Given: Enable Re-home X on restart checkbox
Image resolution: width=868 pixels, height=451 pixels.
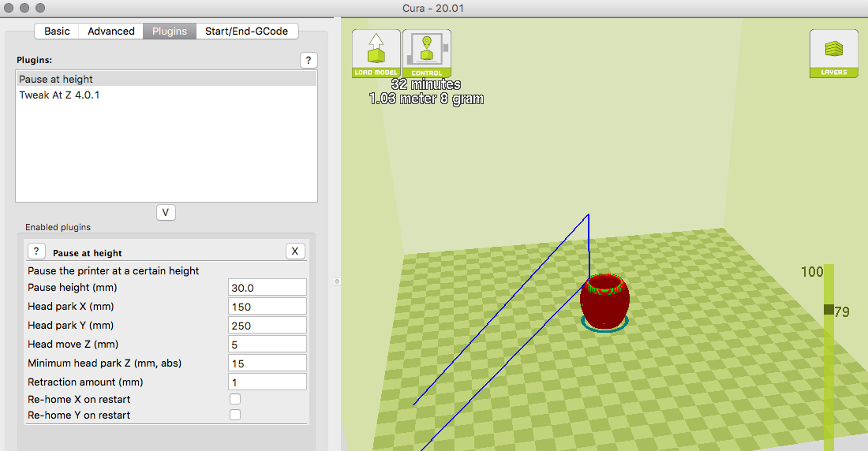Looking at the screenshot, I should coord(235,399).
